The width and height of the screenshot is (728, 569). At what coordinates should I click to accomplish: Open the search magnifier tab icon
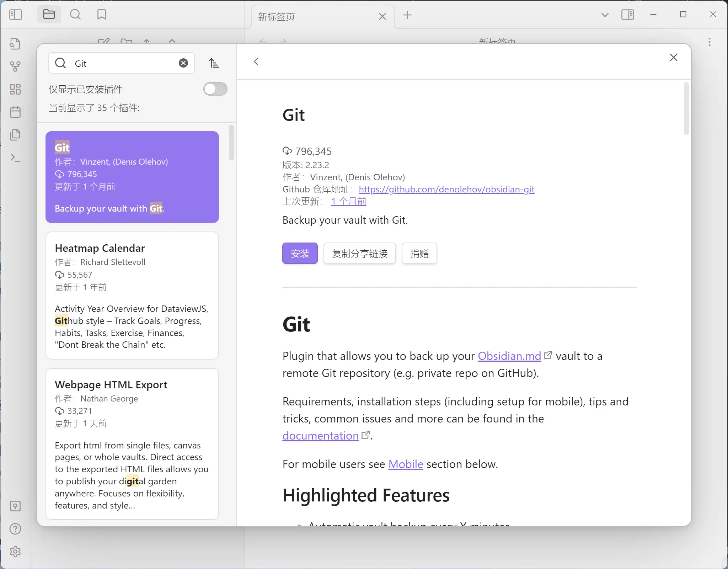[75, 15]
